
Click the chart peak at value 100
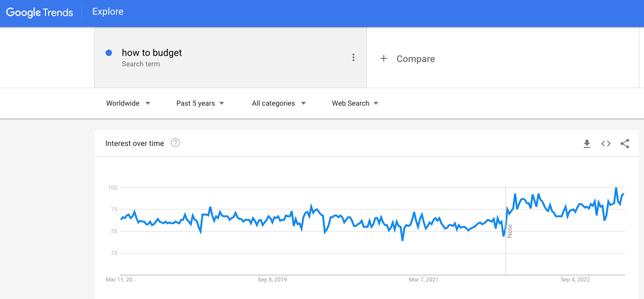pyautogui.click(x=616, y=188)
